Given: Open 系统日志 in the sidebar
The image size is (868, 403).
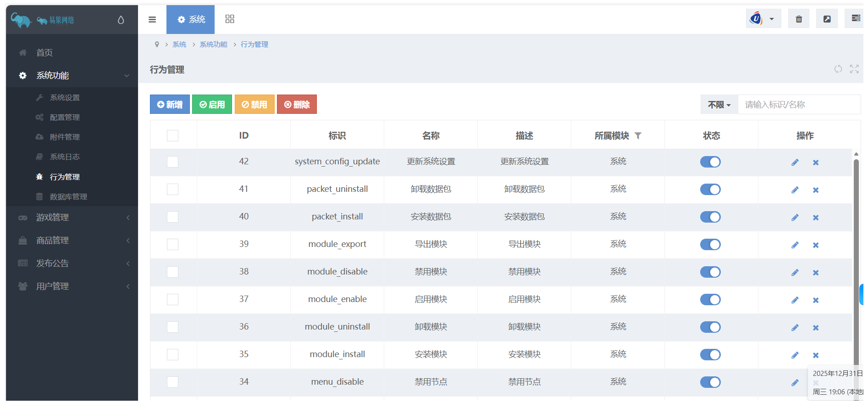Looking at the screenshot, I should [65, 157].
